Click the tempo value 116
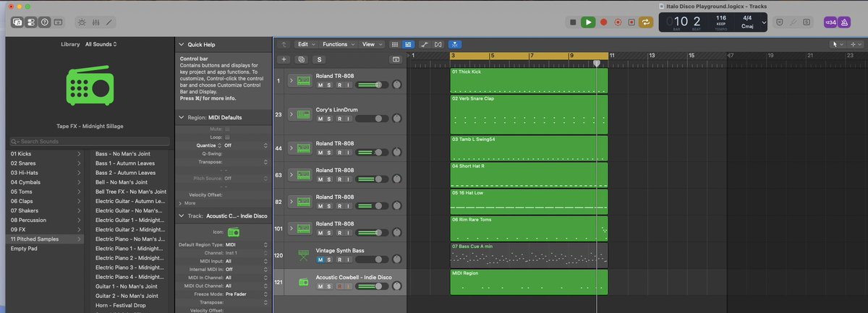 [x=721, y=17]
